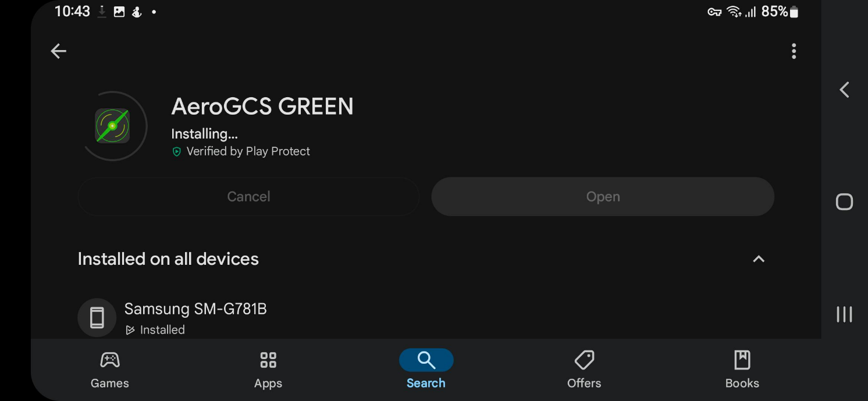Select the Samsung SM-G781B device entry
This screenshot has width=868, height=401.
[x=195, y=309]
